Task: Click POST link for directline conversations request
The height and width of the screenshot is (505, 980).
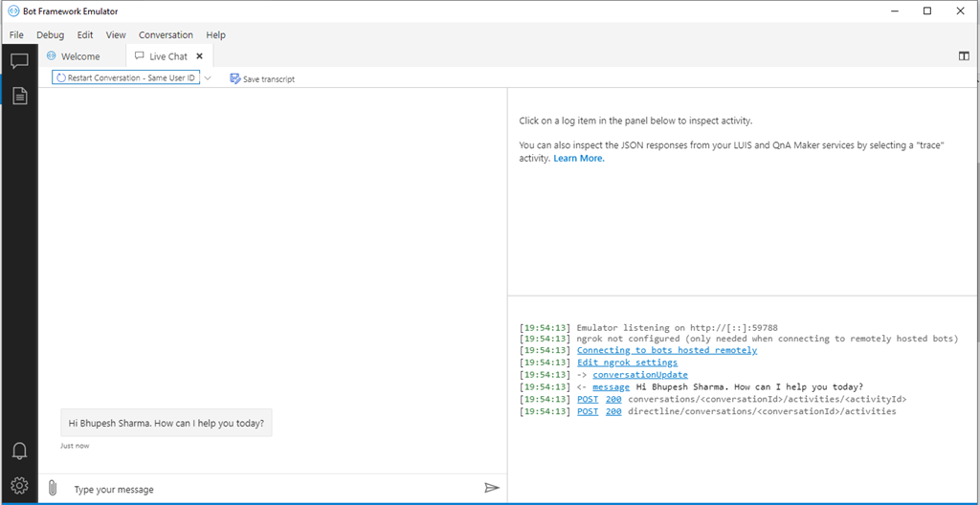Action: [588, 412]
